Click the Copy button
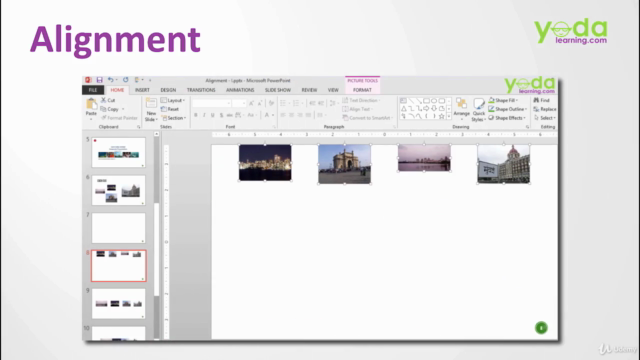This screenshot has height=360, width=640. tap(110, 109)
